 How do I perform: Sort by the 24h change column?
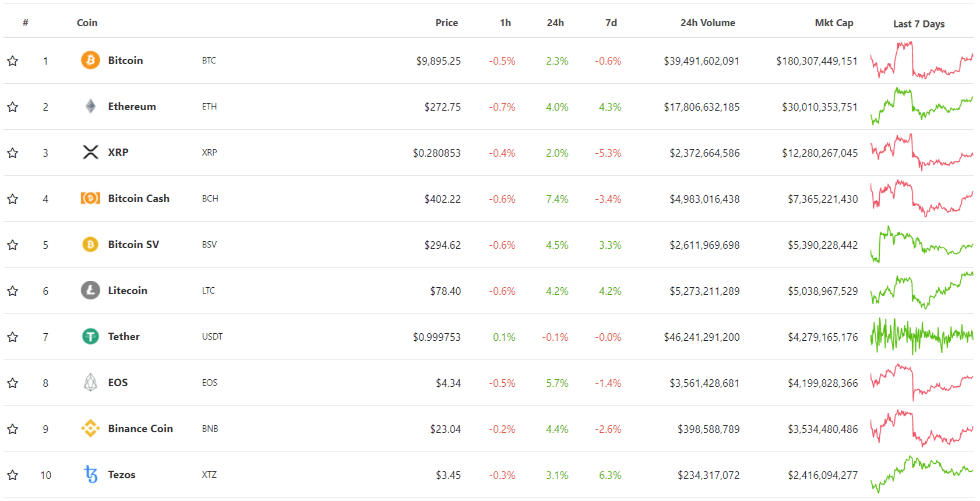(x=555, y=23)
